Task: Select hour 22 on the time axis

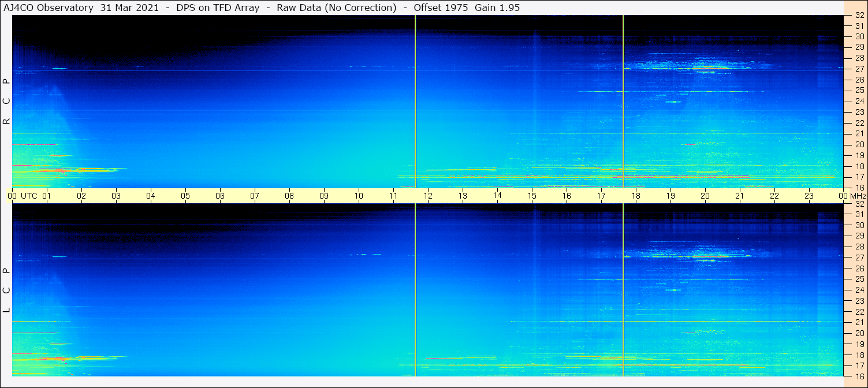Action: (x=774, y=196)
